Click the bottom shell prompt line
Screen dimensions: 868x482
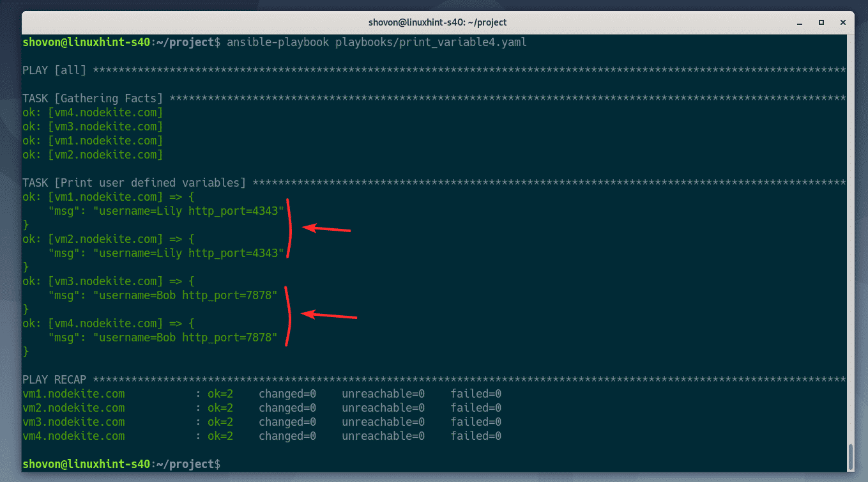coord(121,463)
